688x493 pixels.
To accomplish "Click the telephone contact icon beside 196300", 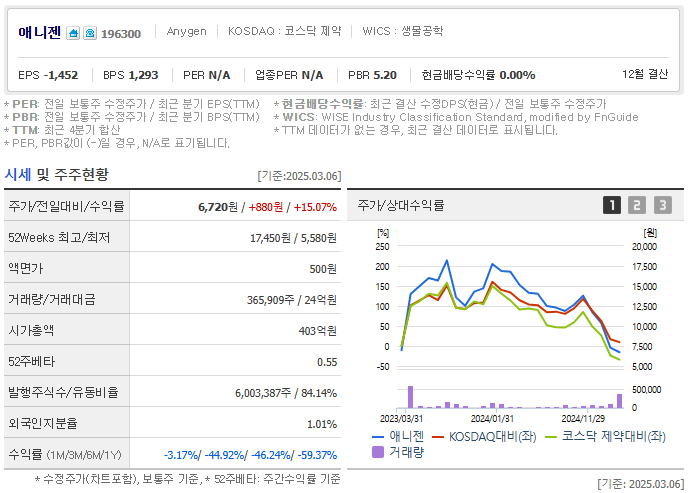I will [x=90, y=33].
